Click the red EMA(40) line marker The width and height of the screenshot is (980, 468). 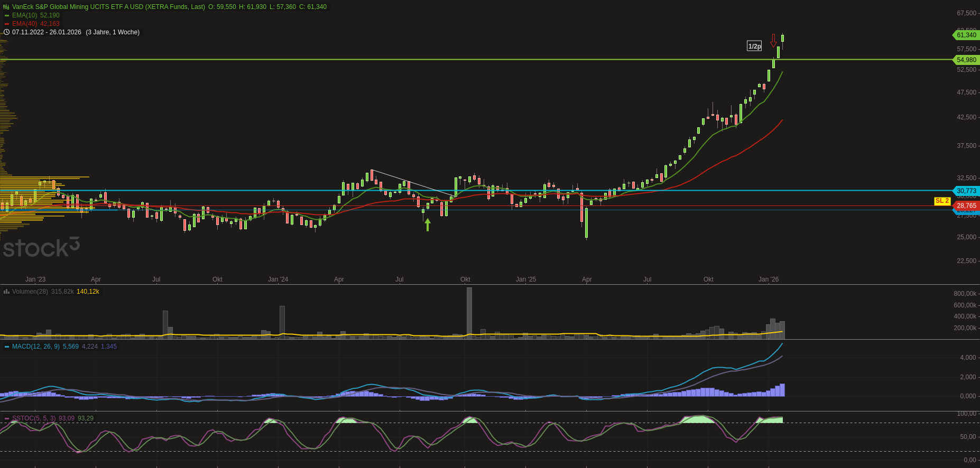coord(7,24)
